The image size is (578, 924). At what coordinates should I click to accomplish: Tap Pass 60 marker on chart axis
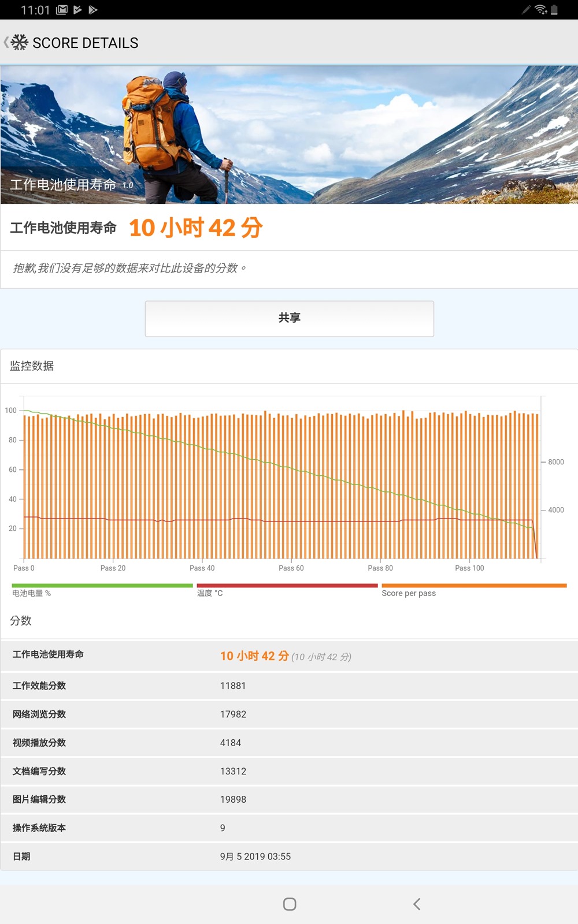(291, 568)
